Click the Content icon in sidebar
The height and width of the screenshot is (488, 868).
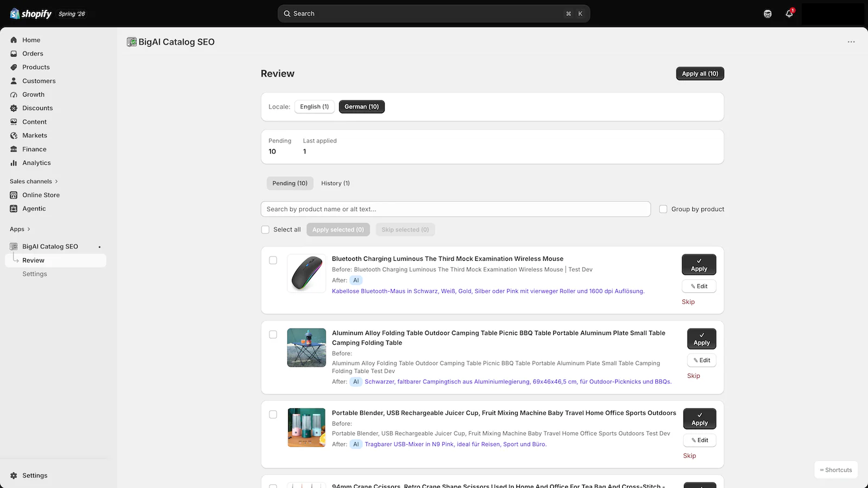click(x=14, y=122)
